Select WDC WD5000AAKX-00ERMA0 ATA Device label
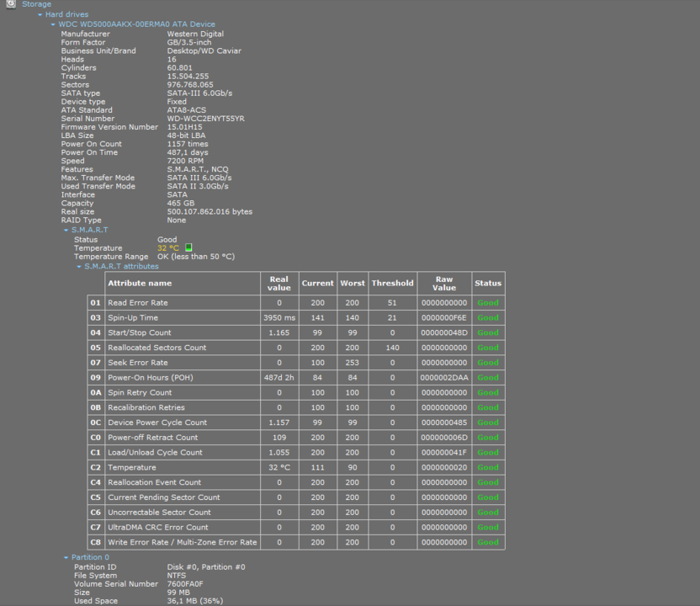700x606 pixels. pyautogui.click(x=136, y=24)
